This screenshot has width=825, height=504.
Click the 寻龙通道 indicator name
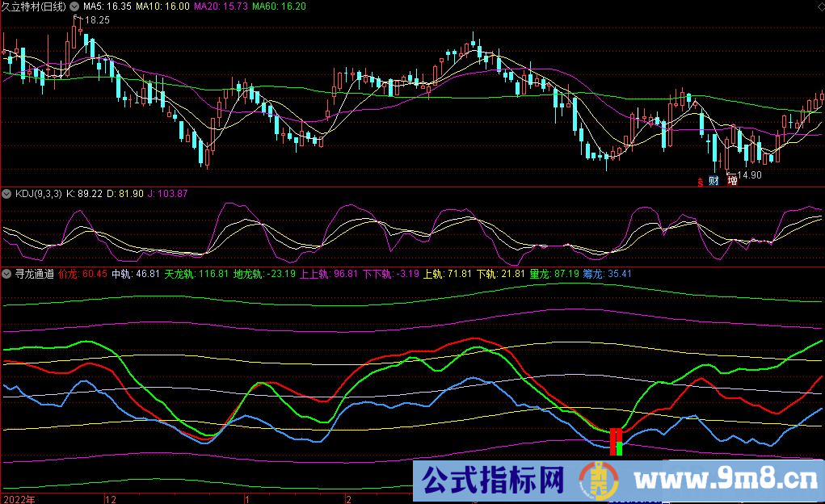coord(34,274)
